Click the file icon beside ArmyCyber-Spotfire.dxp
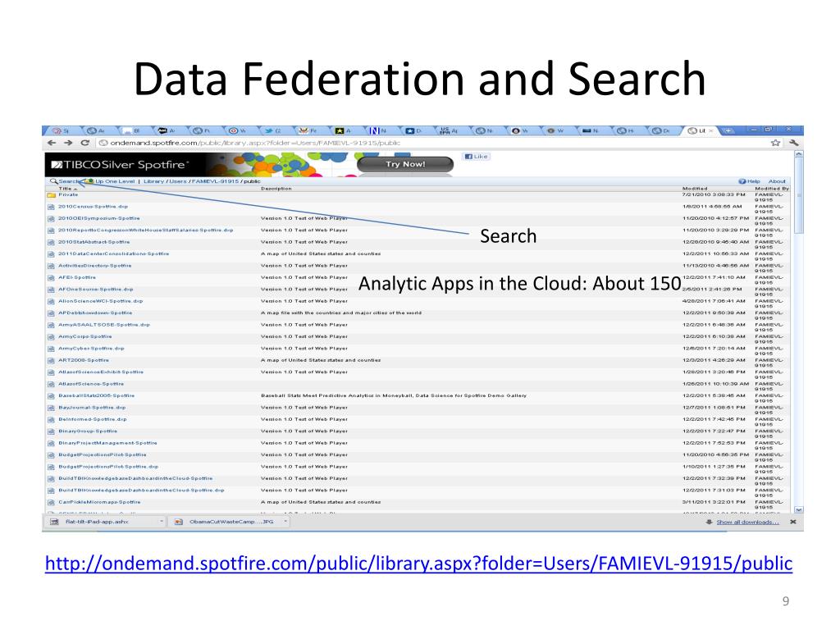 tap(52, 349)
